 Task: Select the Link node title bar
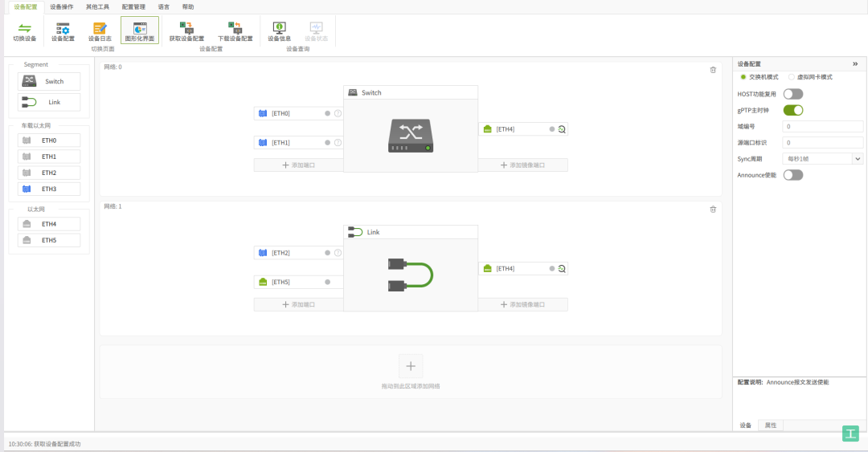point(410,232)
